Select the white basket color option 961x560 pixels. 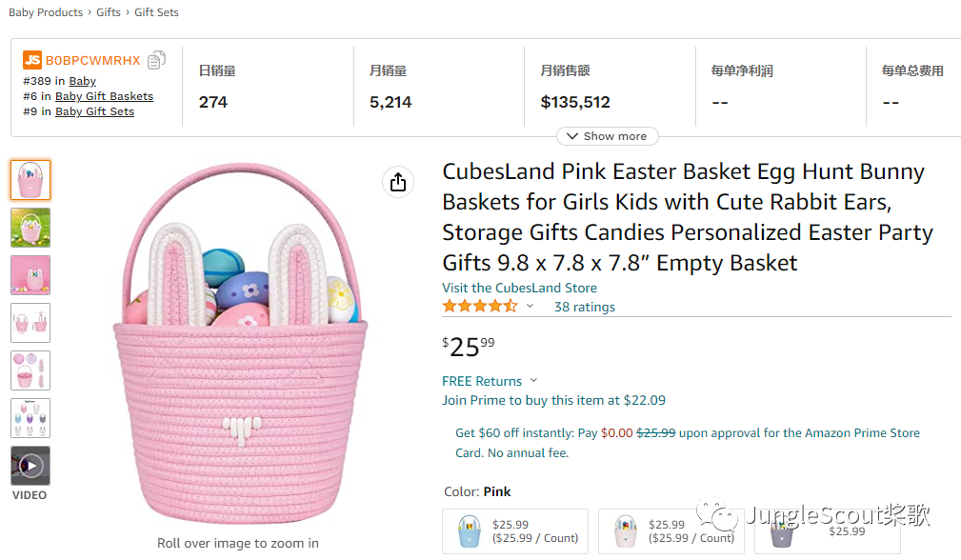point(671,531)
